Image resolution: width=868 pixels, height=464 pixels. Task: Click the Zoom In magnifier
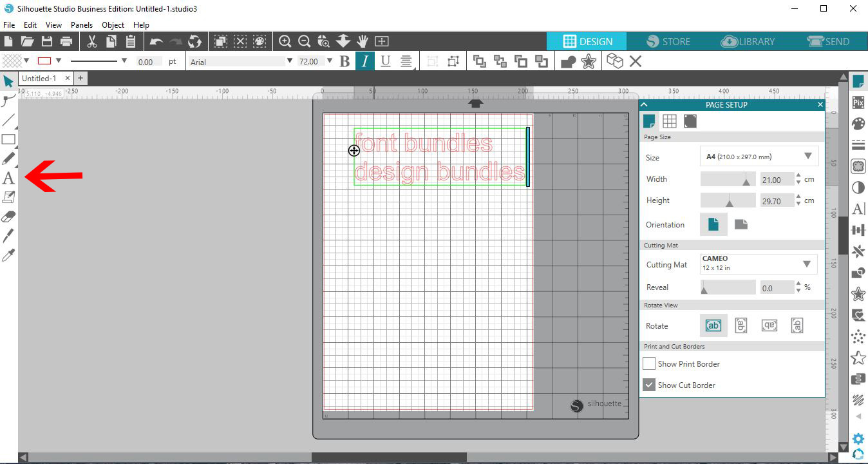click(285, 41)
